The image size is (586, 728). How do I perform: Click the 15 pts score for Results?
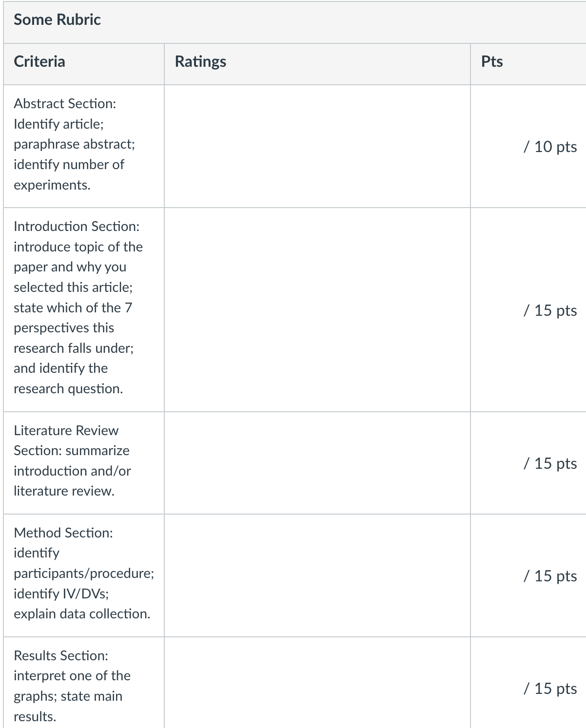coord(550,689)
